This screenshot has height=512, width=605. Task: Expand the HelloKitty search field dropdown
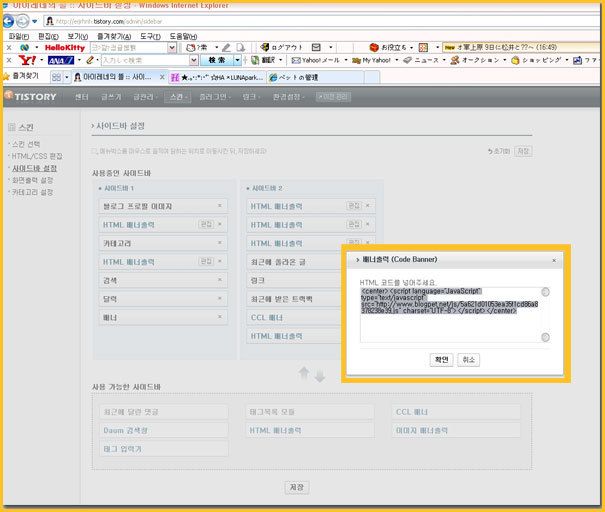pos(172,48)
